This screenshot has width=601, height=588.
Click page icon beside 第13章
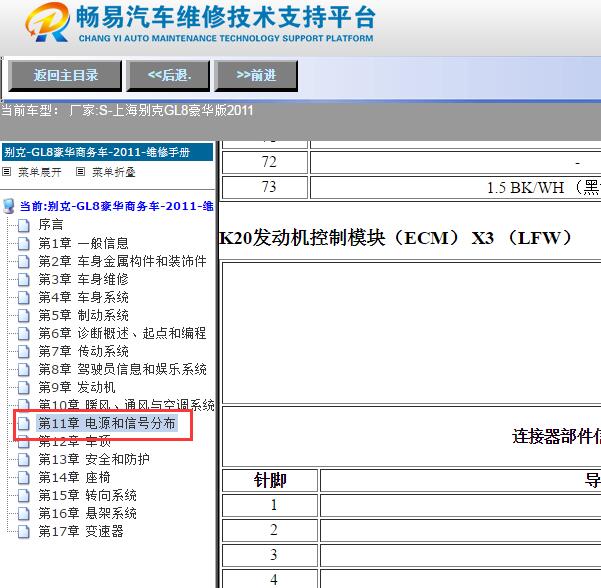[x=24, y=460]
